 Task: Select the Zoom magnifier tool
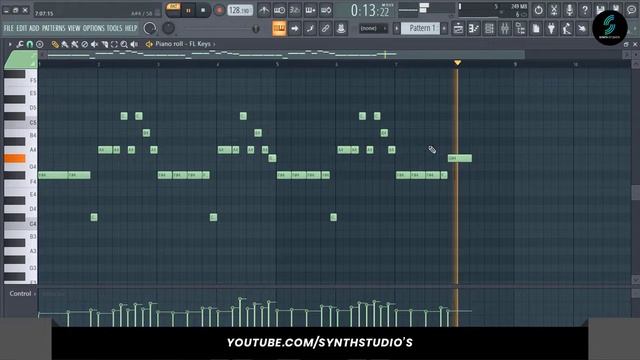click(124, 44)
